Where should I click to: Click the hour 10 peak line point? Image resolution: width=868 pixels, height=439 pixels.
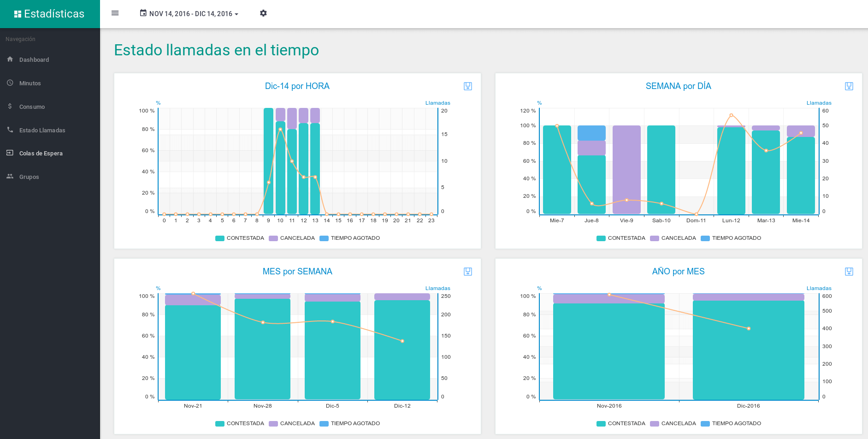pos(280,130)
